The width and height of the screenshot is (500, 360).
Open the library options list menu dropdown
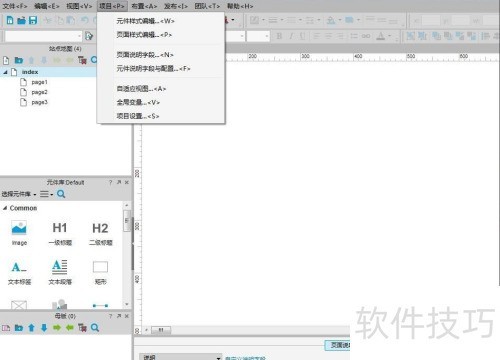coord(46,194)
